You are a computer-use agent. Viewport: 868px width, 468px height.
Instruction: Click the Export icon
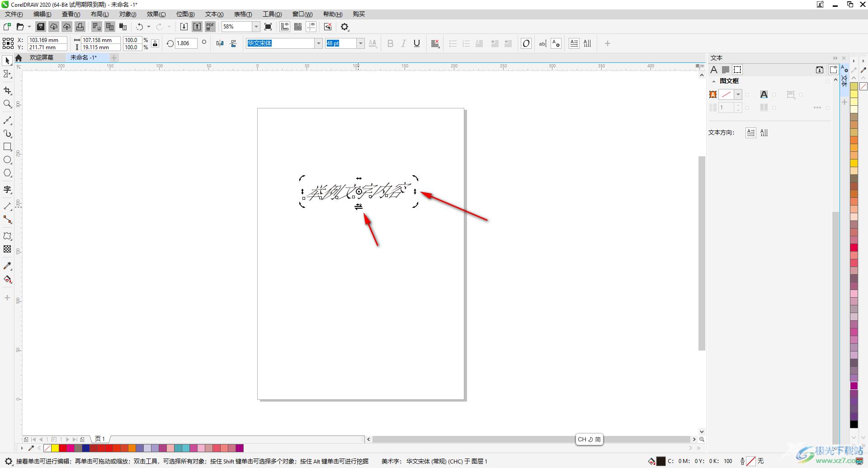[197, 27]
